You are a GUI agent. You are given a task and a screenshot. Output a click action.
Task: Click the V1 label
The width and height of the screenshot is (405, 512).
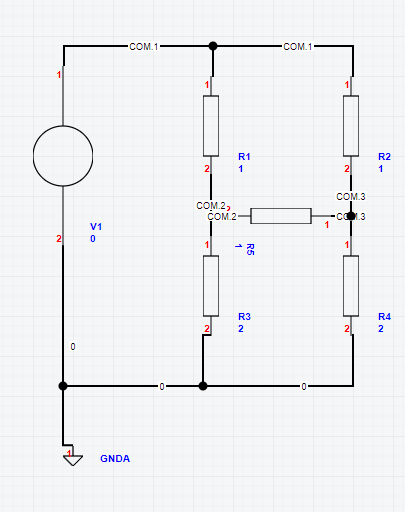click(96, 227)
